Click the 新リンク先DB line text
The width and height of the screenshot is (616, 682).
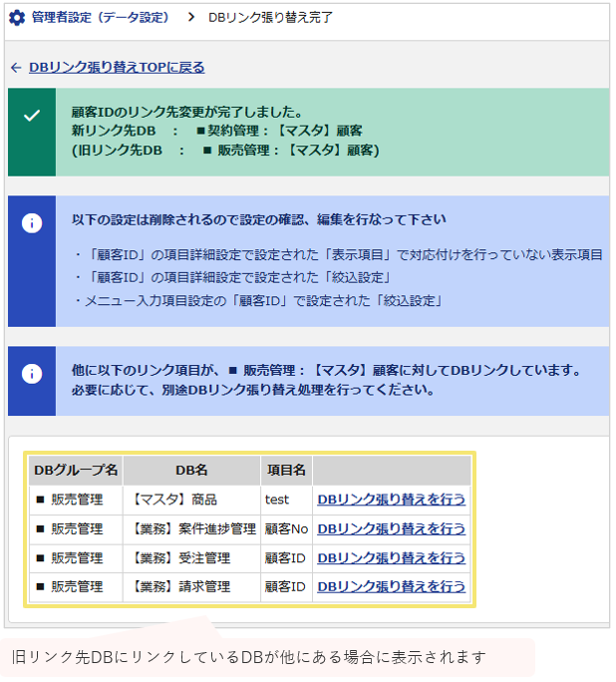click(216, 131)
